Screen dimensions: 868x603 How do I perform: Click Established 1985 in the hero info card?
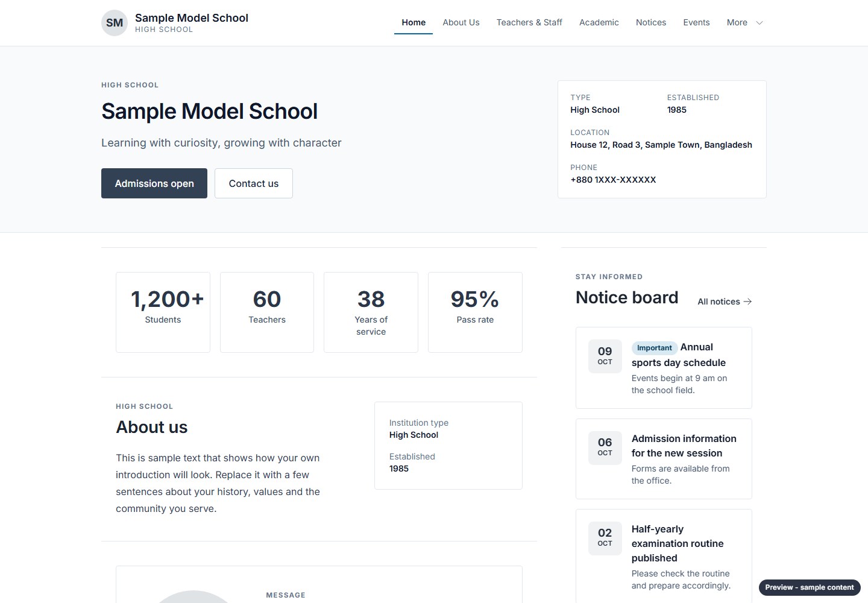pos(693,104)
